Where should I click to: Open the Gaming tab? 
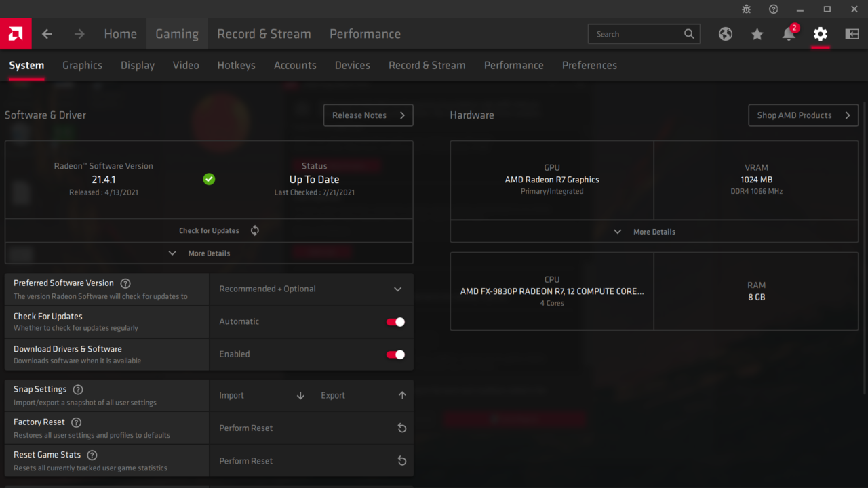coord(177,34)
